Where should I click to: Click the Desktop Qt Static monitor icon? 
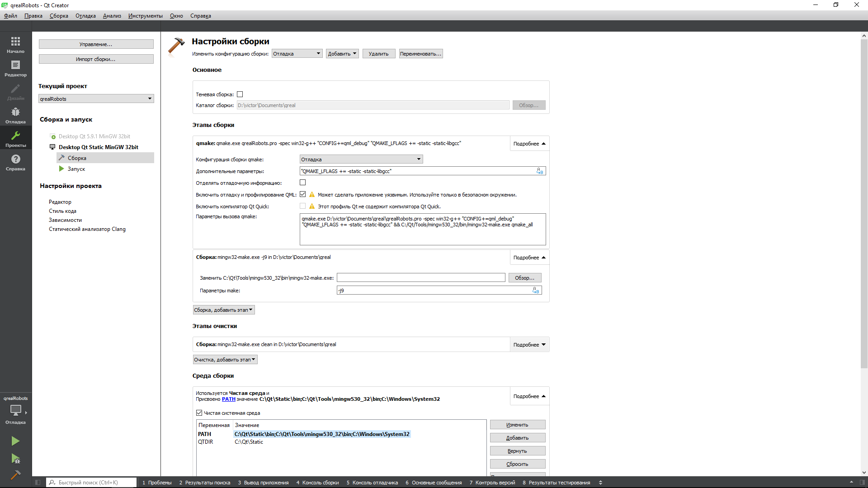(x=52, y=147)
